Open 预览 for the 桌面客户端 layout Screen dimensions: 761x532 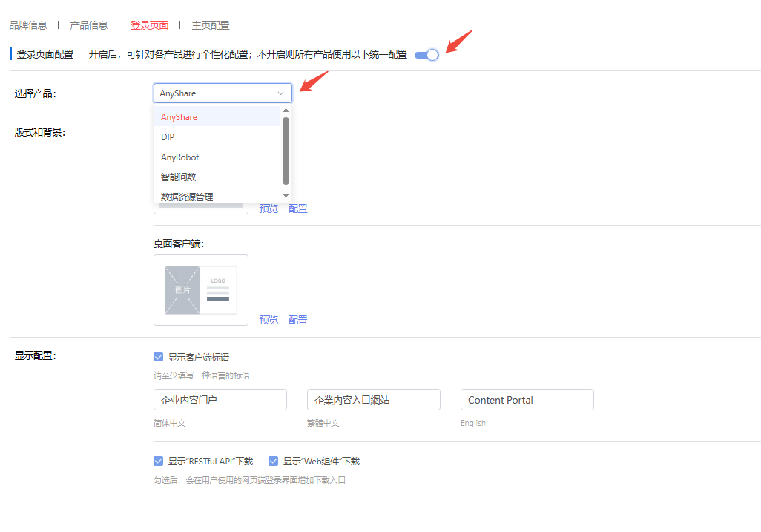pos(269,320)
